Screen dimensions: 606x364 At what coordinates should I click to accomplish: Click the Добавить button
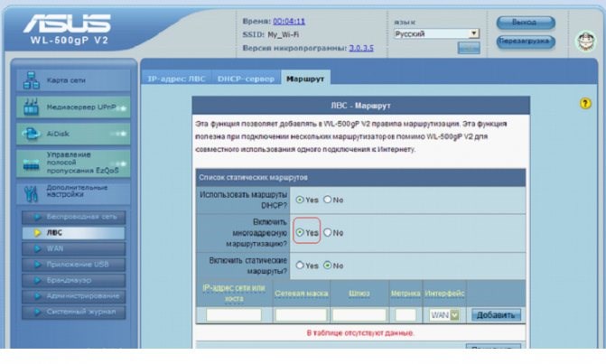496,315
